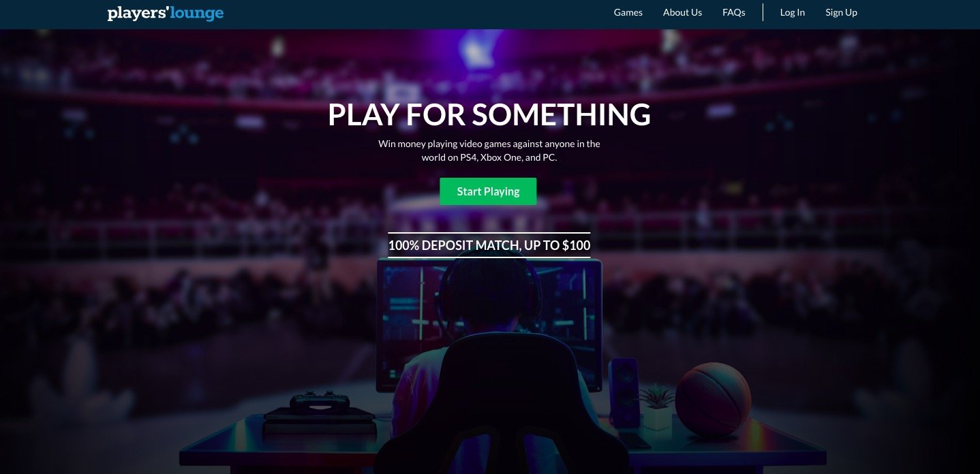Click the divider between FAQs and Log In

coord(763,12)
